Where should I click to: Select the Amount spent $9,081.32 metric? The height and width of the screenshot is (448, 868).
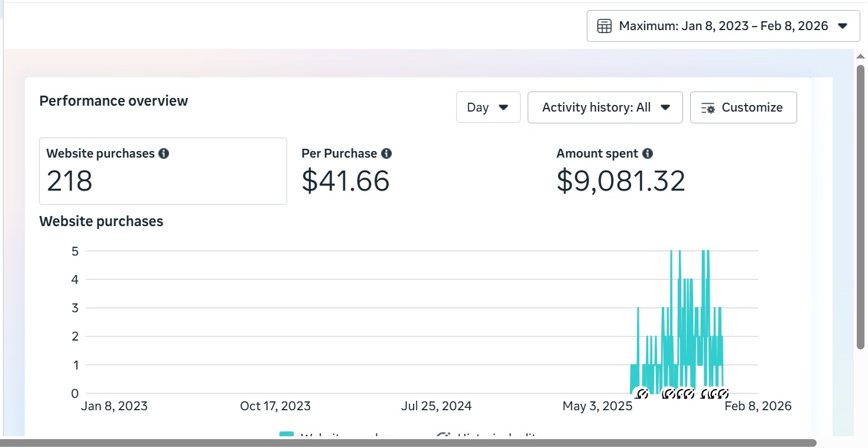tap(620, 180)
